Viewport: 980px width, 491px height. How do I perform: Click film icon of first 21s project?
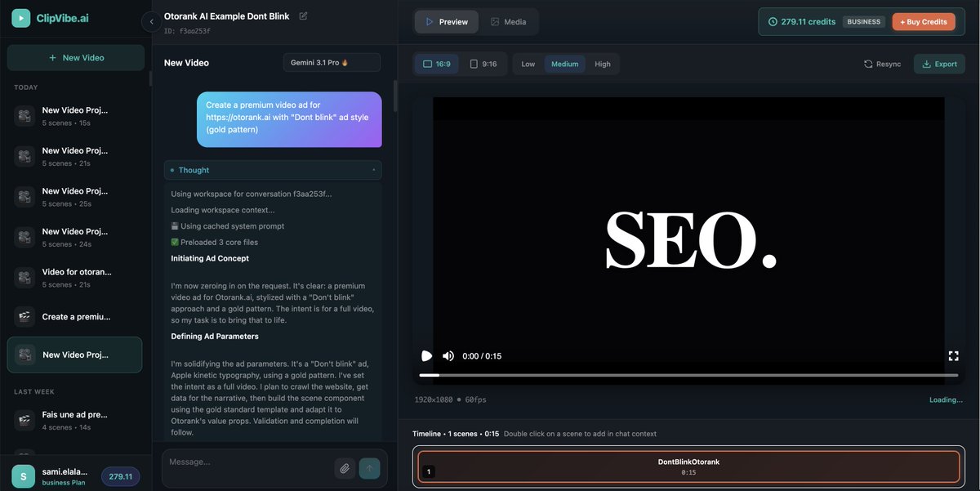click(x=24, y=156)
